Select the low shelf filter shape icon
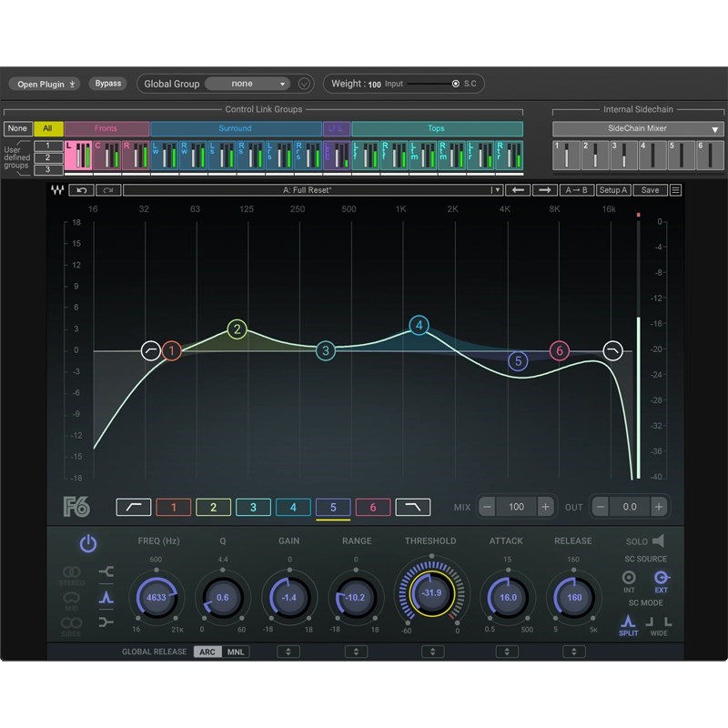Viewport: 728px width, 728px height. coord(106,571)
